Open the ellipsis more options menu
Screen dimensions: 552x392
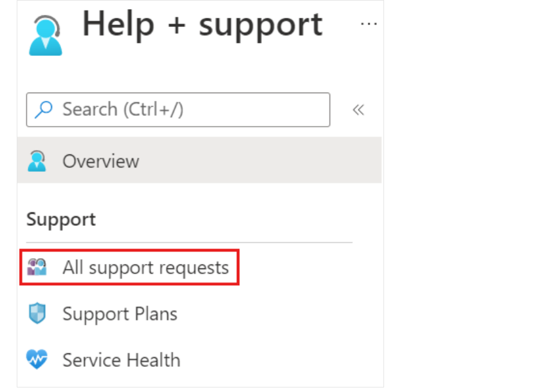tap(369, 24)
